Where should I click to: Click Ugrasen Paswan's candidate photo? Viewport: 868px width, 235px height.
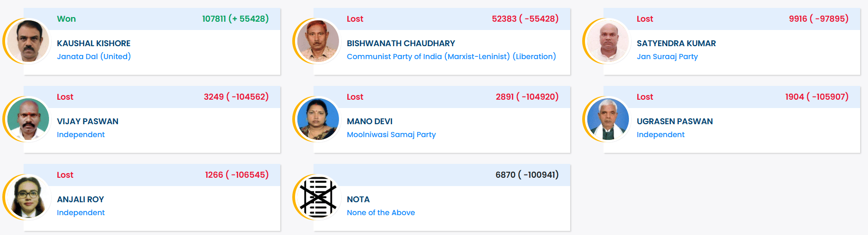608,119
